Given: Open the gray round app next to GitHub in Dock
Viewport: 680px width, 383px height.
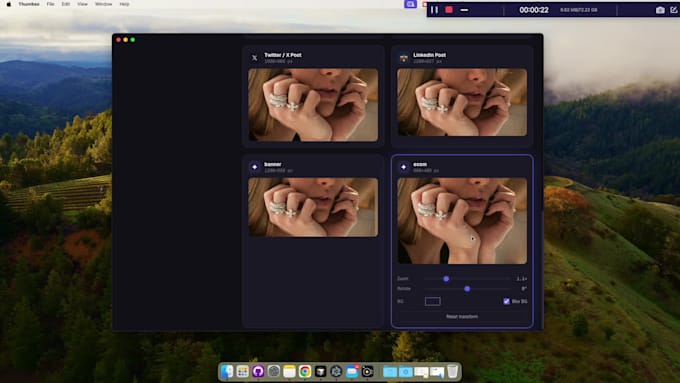Looking at the screenshot, I should [274, 371].
